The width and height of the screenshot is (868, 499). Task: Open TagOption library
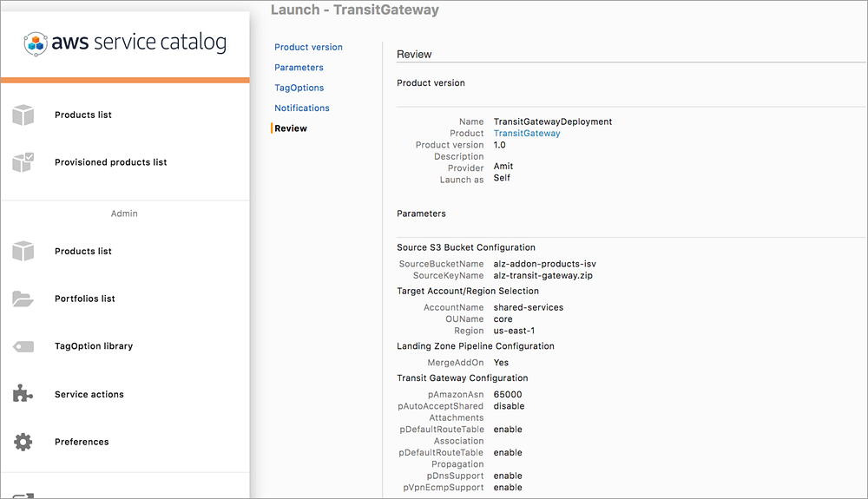94,346
